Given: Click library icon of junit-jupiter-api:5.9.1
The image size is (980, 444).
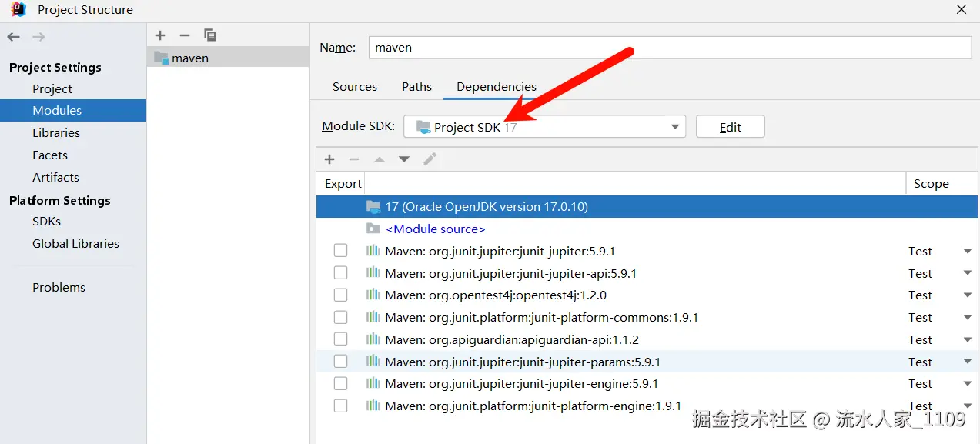Looking at the screenshot, I should click(x=373, y=272).
